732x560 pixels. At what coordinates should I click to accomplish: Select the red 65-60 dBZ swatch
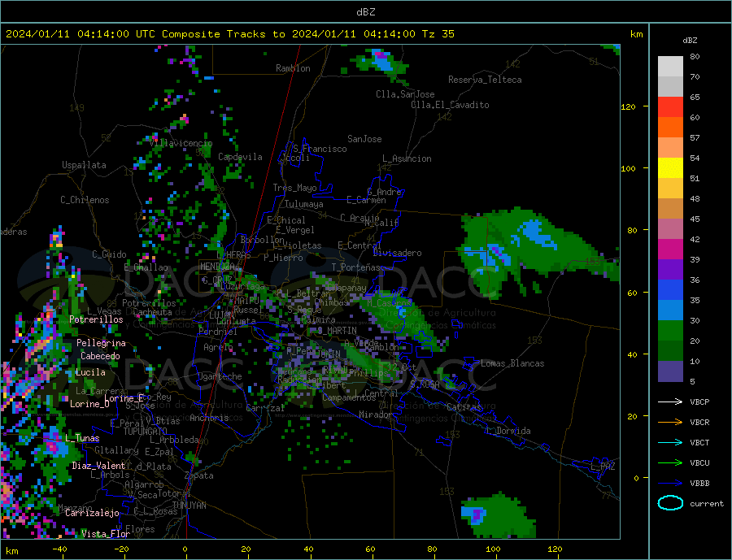pyautogui.click(x=670, y=106)
